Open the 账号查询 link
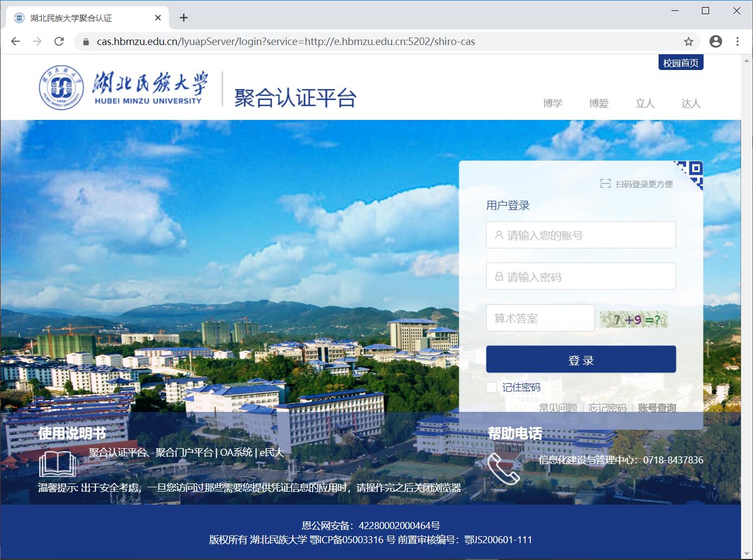The height and width of the screenshot is (560, 753). 656,408
